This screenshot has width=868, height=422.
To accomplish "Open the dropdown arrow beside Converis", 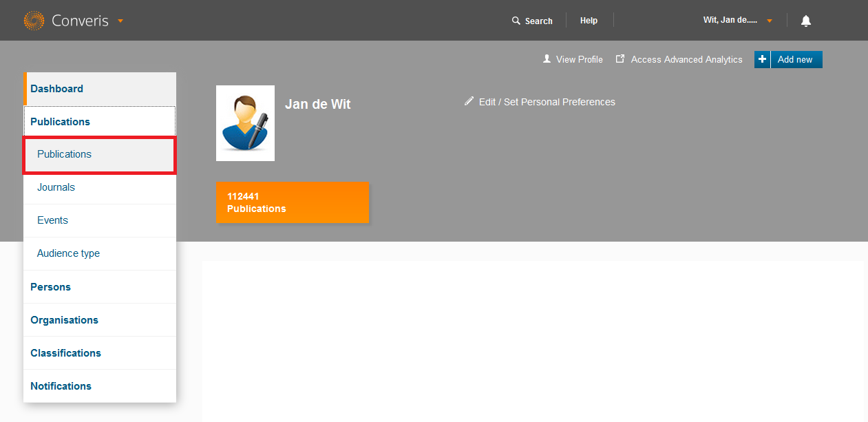I will 120,21.
